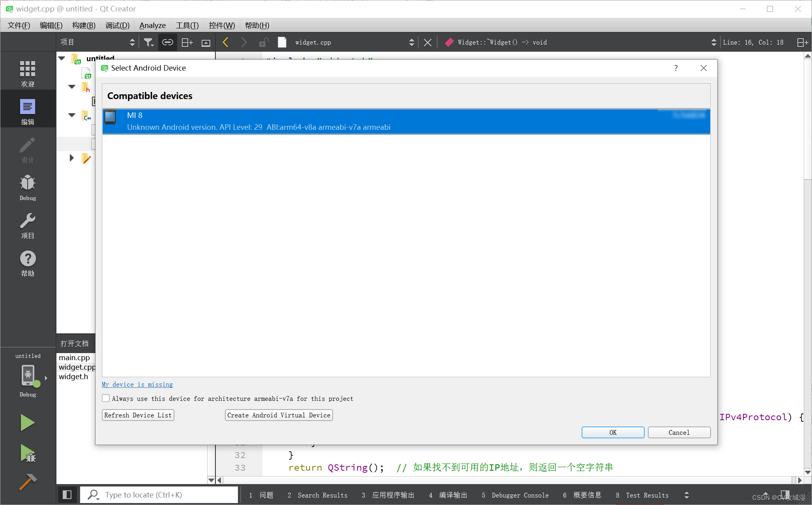
Task: Click Refresh Device List button
Action: 138,415
